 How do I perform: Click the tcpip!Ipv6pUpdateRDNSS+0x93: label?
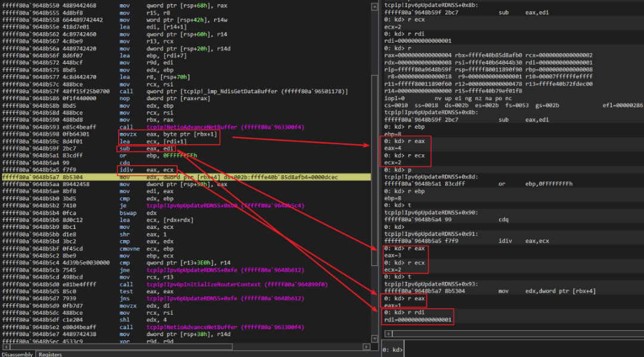(x=431, y=284)
